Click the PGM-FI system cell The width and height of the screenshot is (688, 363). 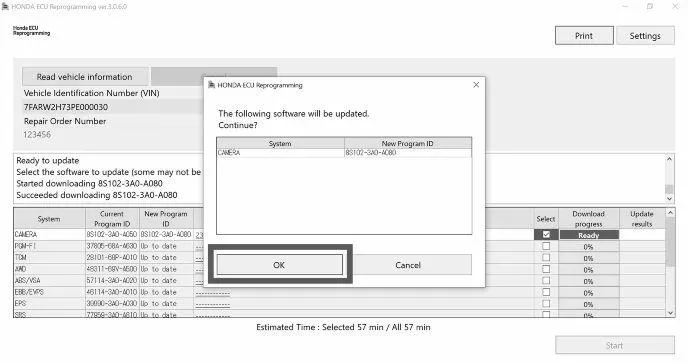click(x=49, y=246)
